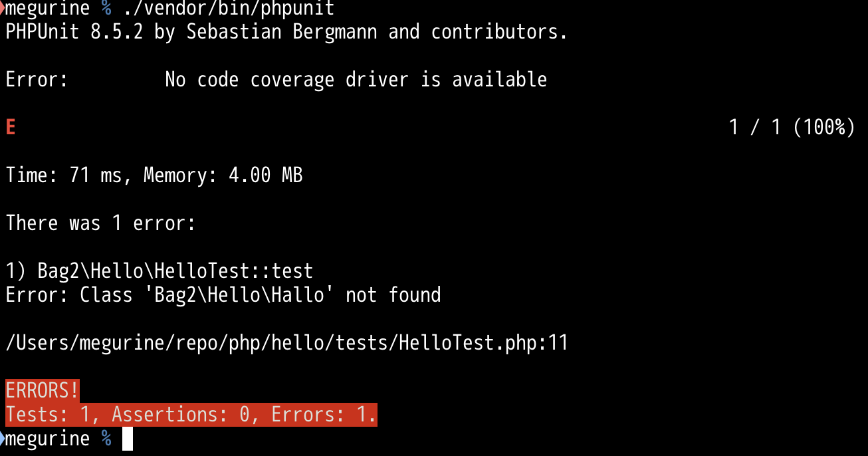The image size is (868, 456).
Task: Click the "megurine" prompt on the bottom line
Action: click(48, 439)
